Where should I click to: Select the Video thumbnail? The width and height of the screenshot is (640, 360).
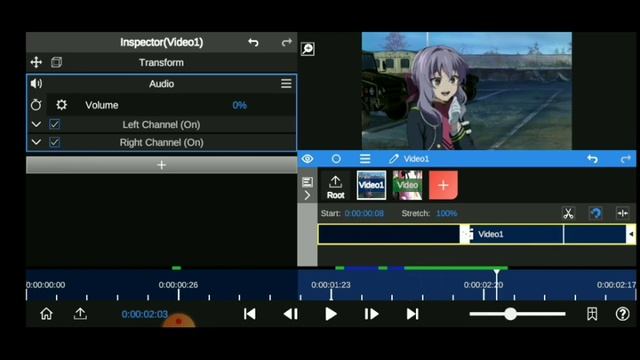(407, 185)
